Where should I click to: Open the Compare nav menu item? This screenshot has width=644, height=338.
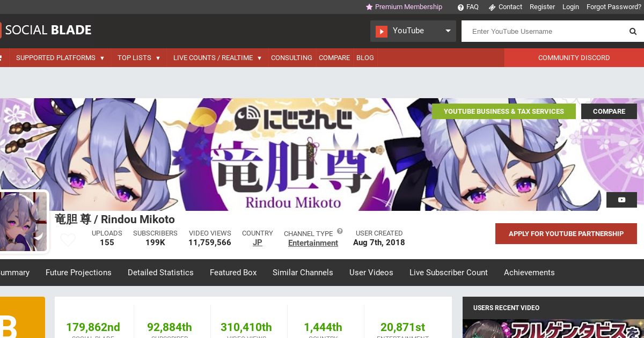point(334,58)
